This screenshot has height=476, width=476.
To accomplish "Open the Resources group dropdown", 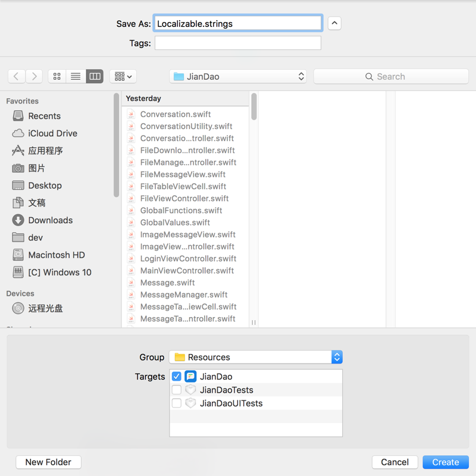I will tap(256, 357).
